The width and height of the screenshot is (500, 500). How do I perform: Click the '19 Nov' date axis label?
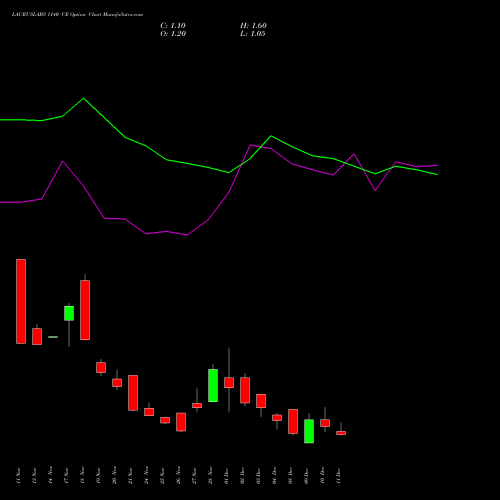point(98,476)
